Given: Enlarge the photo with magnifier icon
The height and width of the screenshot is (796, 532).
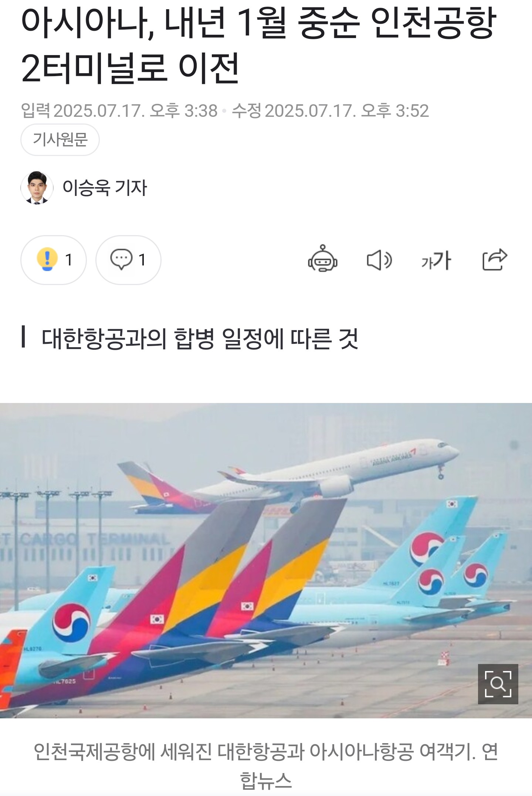Looking at the screenshot, I should (498, 684).
